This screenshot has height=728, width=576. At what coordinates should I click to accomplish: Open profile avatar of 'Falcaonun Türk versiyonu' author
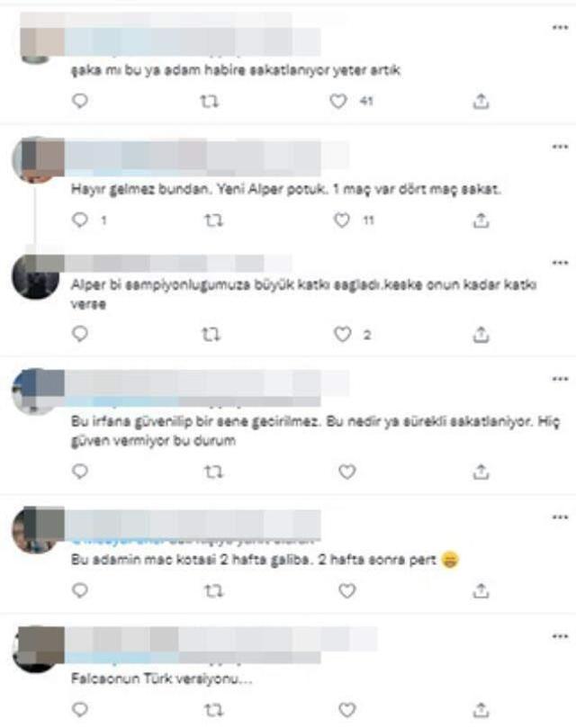pos(36,649)
